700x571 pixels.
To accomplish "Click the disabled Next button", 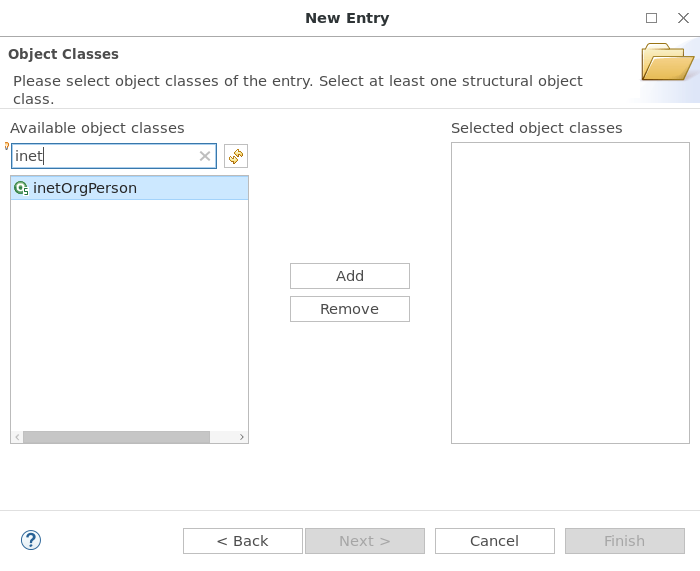I will click(365, 541).
